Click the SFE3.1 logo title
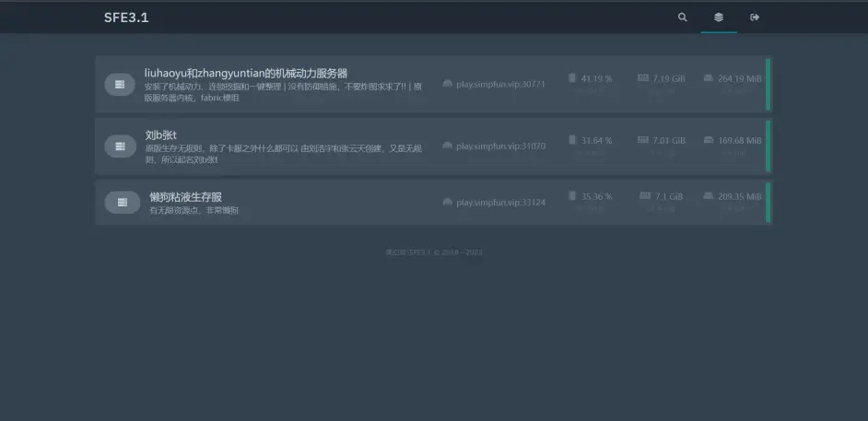868x421 pixels. 126,17
